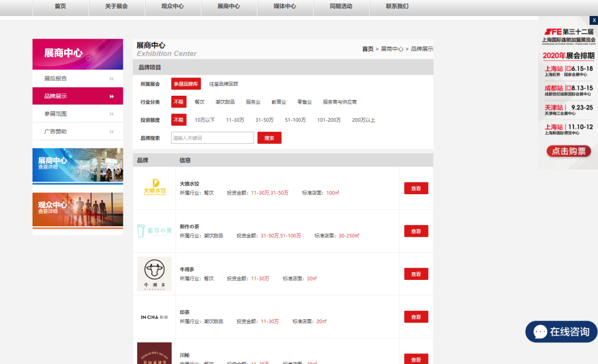This screenshot has width=598, height=364.
Task: Open the 展商中心 navigation tab
Action: (x=229, y=7)
